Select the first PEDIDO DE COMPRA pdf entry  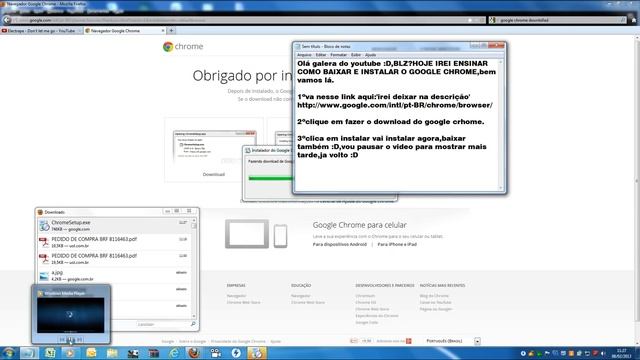pyautogui.click(x=113, y=242)
